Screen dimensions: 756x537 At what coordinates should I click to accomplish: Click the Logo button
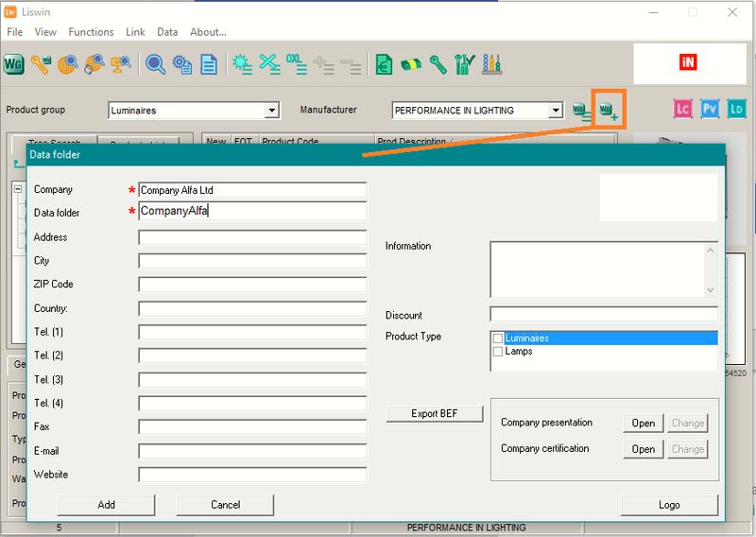coord(669,505)
